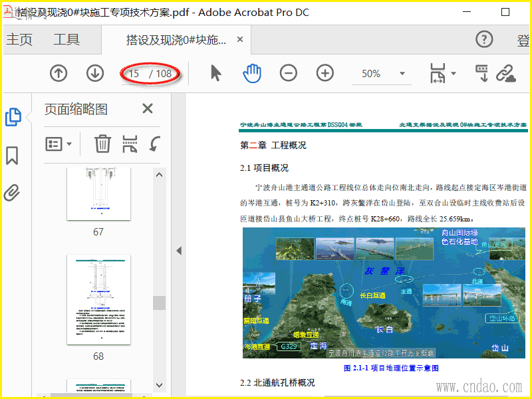Click the page 68 label under the thumbnail
This screenshot has width=532, height=399.
tap(98, 356)
